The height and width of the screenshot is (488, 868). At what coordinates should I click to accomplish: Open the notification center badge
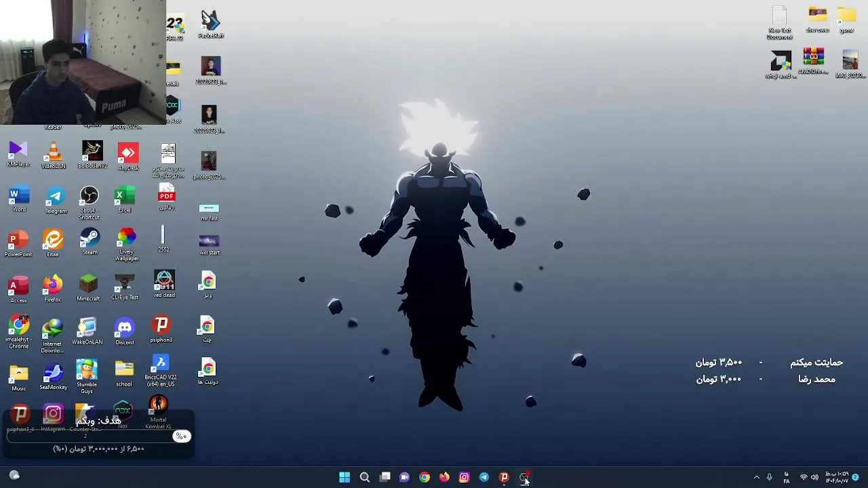[856, 477]
